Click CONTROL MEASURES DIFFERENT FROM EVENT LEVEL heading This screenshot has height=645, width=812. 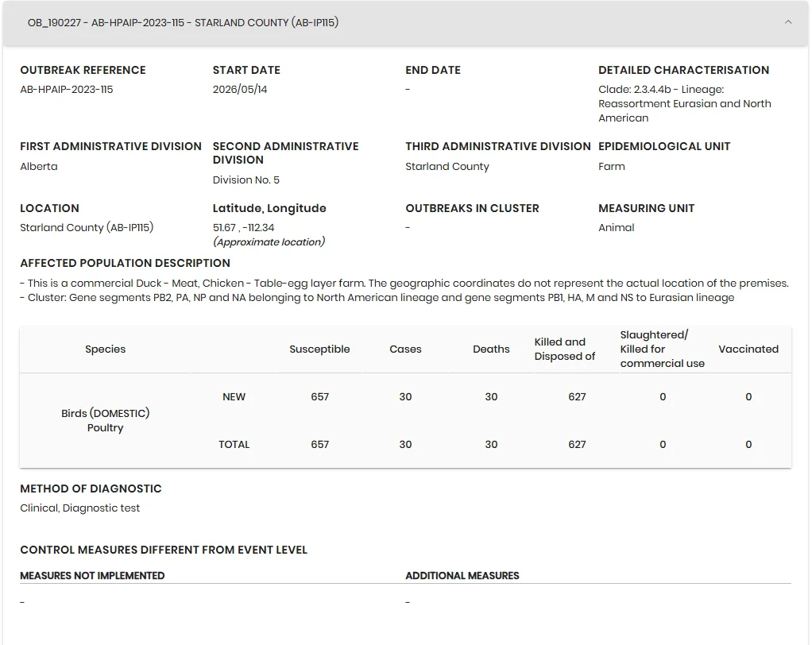(164, 550)
